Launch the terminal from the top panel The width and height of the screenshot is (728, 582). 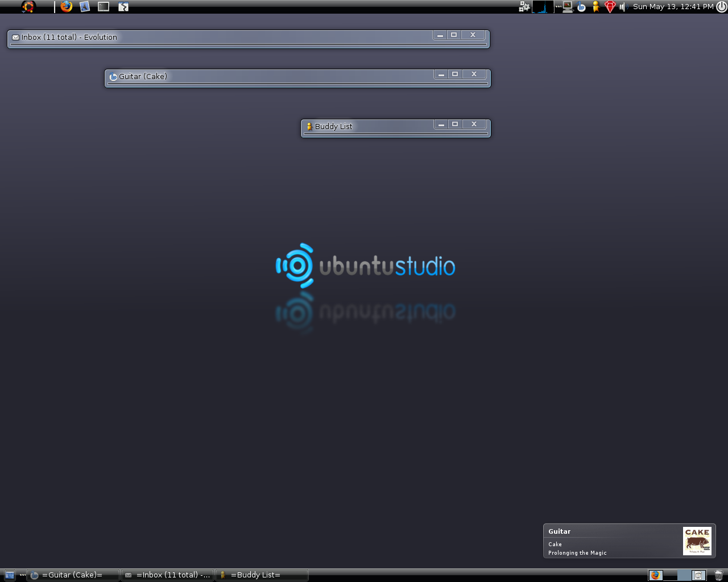[104, 7]
